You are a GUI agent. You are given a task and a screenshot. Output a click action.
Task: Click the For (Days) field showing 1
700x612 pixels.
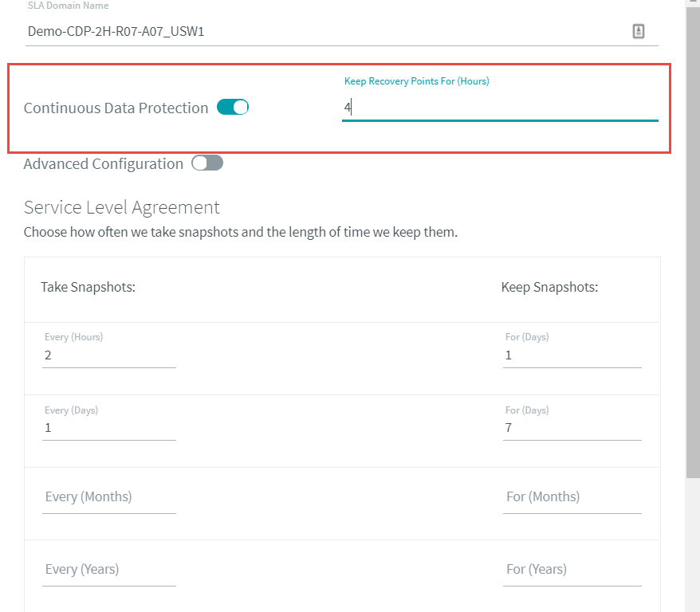pyautogui.click(x=572, y=355)
